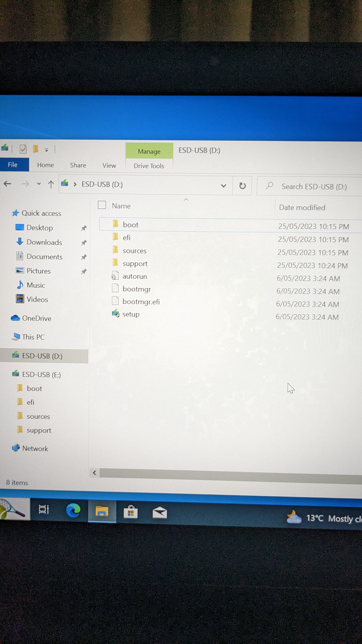Go back with the left arrow

pos(8,184)
